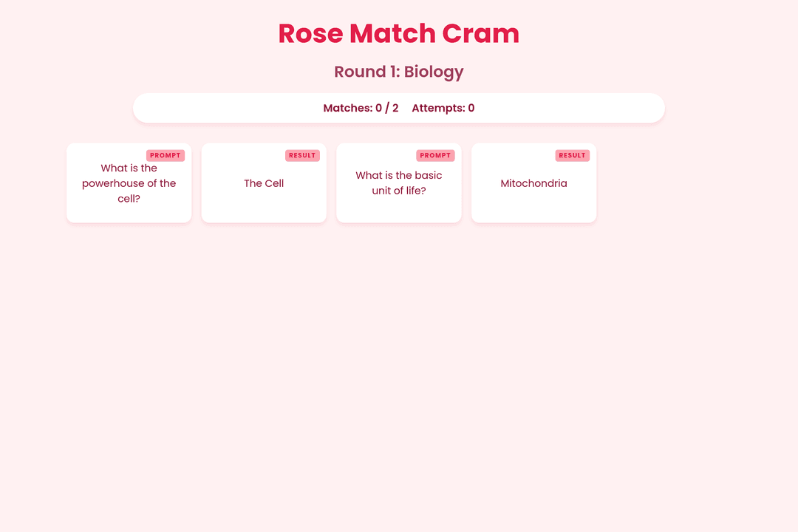Click the word "cell?" on first card
798x532 pixels.
pyautogui.click(x=129, y=199)
